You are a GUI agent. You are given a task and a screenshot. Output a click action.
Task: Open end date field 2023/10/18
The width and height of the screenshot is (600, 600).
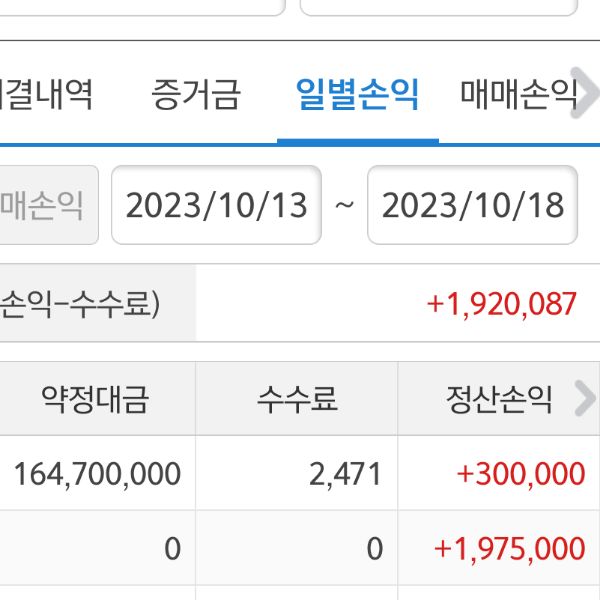(473, 206)
